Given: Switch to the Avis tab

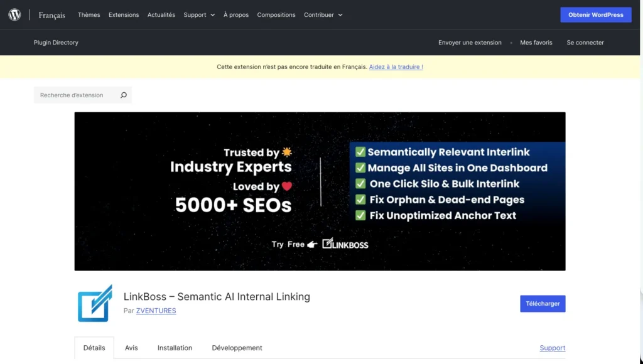Looking at the screenshot, I should [x=131, y=348].
